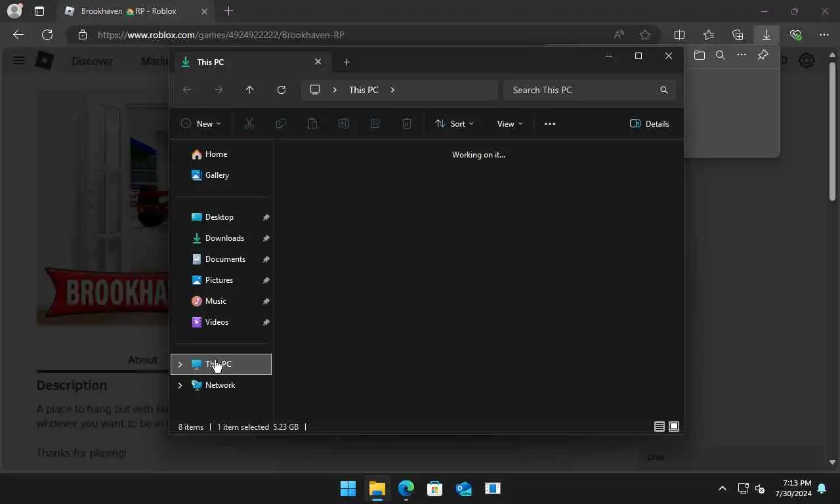Click the Cut icon in File Explorer toolbar
Screen dimensions: 840x504
(x=249, y=123)
